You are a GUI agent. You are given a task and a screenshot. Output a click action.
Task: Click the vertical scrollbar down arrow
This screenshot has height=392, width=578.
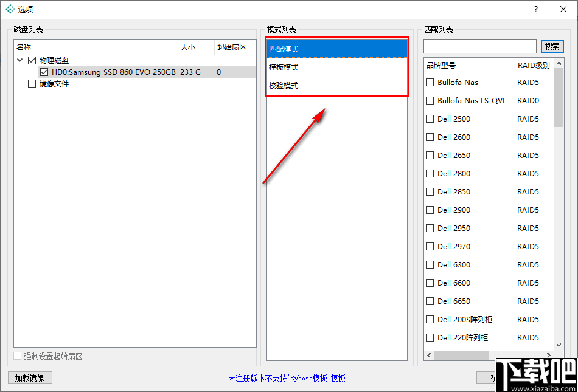(560, 345)
